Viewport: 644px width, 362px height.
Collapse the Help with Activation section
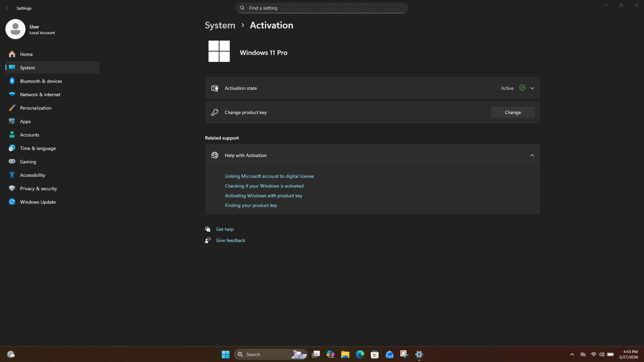(532, 155)
